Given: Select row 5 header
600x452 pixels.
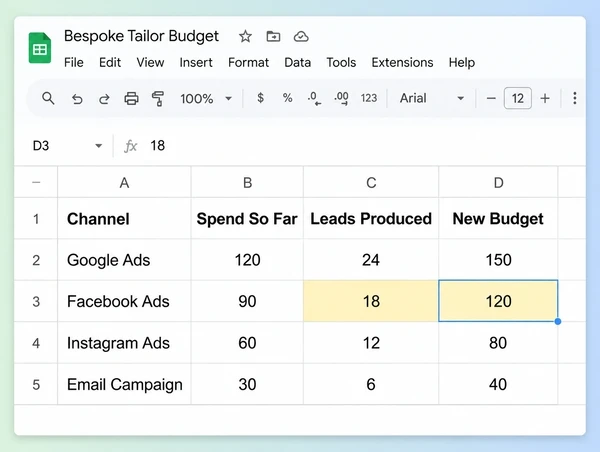Looking at the screenshot, I should (36, 384).
